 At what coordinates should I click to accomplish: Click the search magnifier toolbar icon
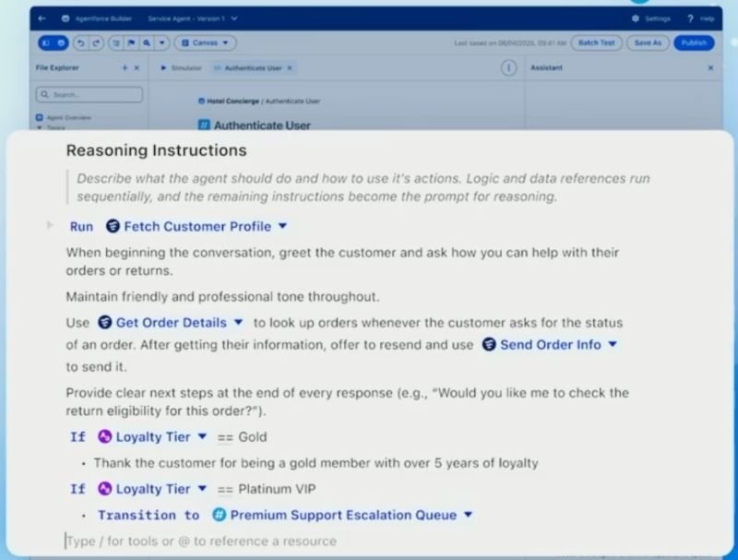click(x=147, y=42)
